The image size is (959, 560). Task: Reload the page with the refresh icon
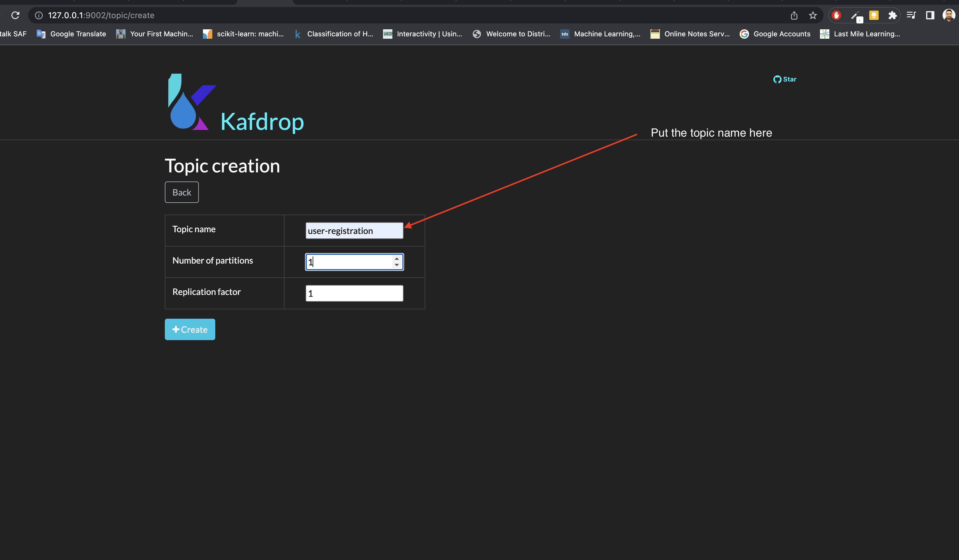tap(15, 15)
